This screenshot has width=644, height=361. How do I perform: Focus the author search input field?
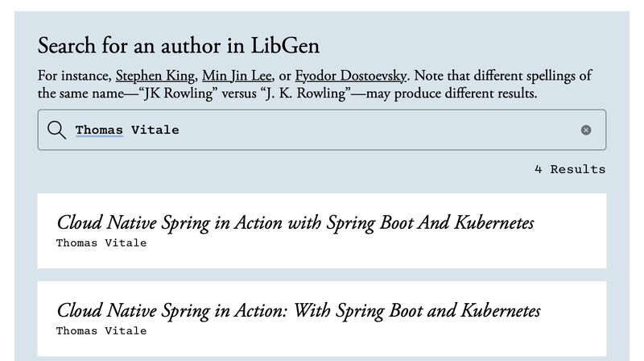(x=338, y=130)
